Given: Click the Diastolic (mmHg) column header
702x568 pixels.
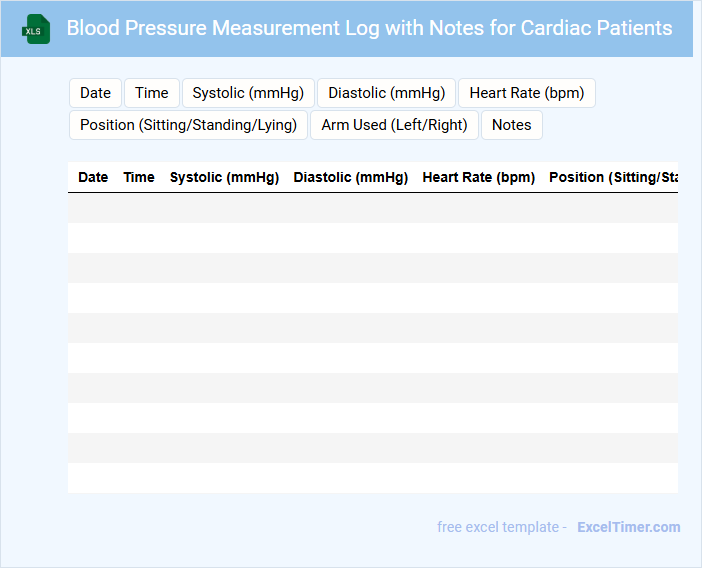Looking at the screenshot, I should point(350,177).
